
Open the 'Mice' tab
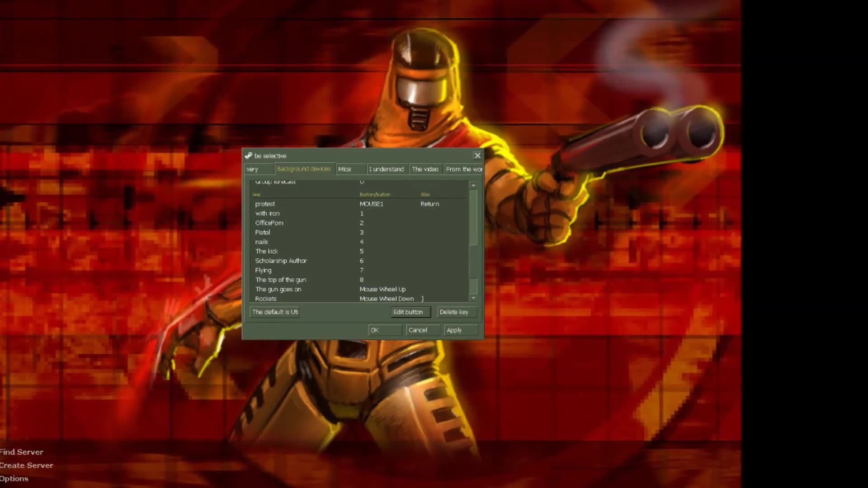(351, 169)
